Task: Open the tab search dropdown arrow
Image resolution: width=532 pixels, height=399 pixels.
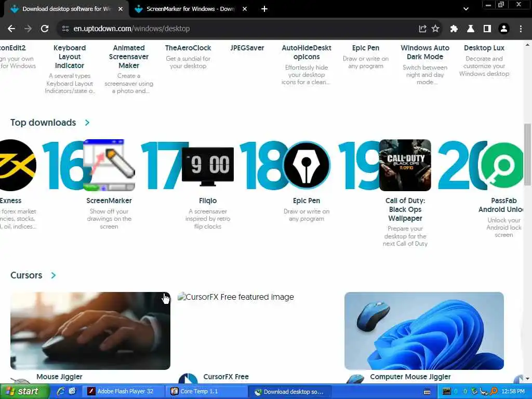Action: click(466, 9)
